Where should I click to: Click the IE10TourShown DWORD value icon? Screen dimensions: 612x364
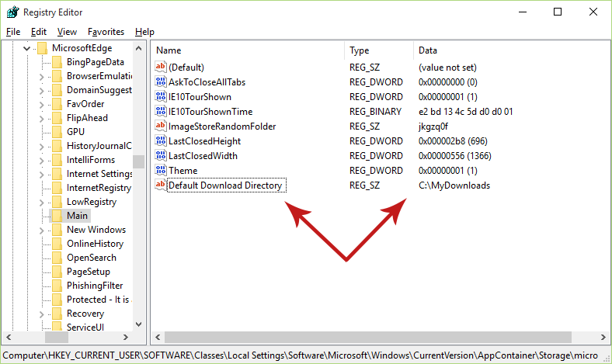pyautogui.click(x=161, y=96)
